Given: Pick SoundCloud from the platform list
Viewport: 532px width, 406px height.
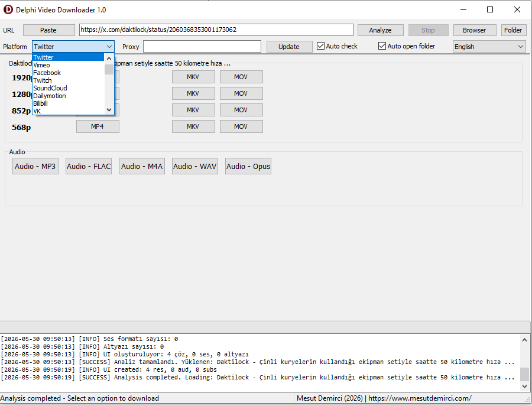Looking at the screenshot, I should point(68,88).
